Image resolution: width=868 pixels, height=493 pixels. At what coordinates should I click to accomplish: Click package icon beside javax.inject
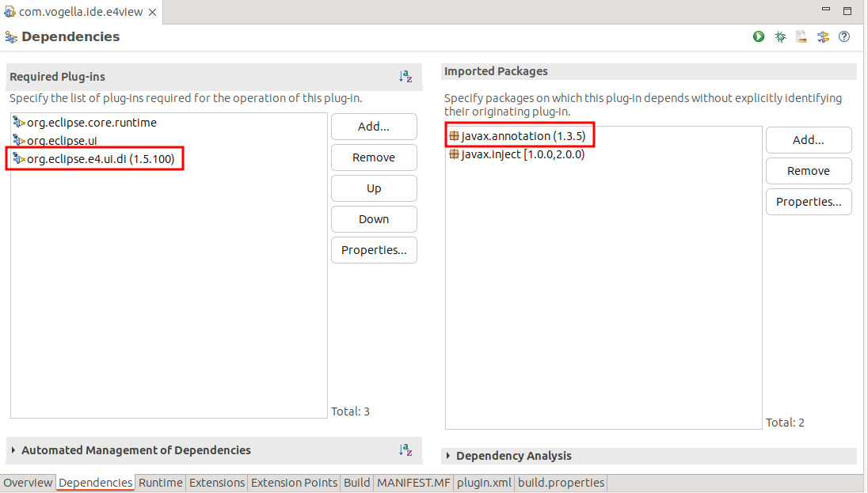point(454,154)
